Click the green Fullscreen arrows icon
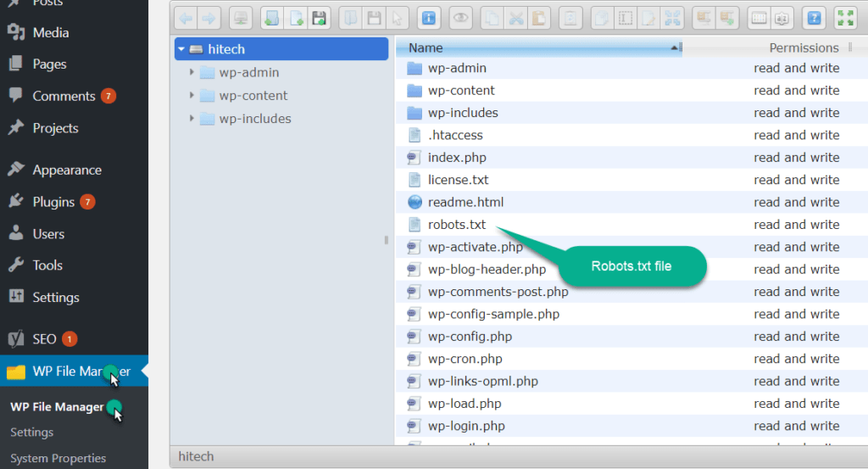 point(845,19)
